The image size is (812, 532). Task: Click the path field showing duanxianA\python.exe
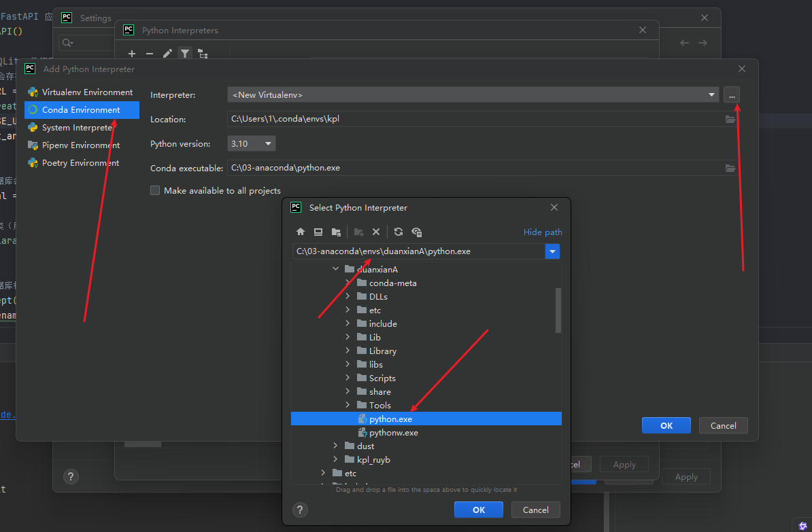click(x=418, y=251)
